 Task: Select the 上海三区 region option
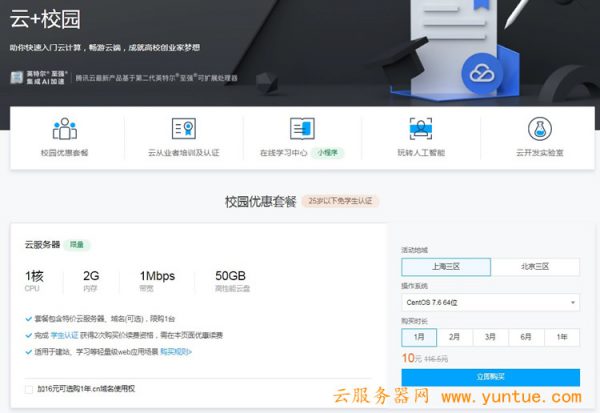point(446,267)
